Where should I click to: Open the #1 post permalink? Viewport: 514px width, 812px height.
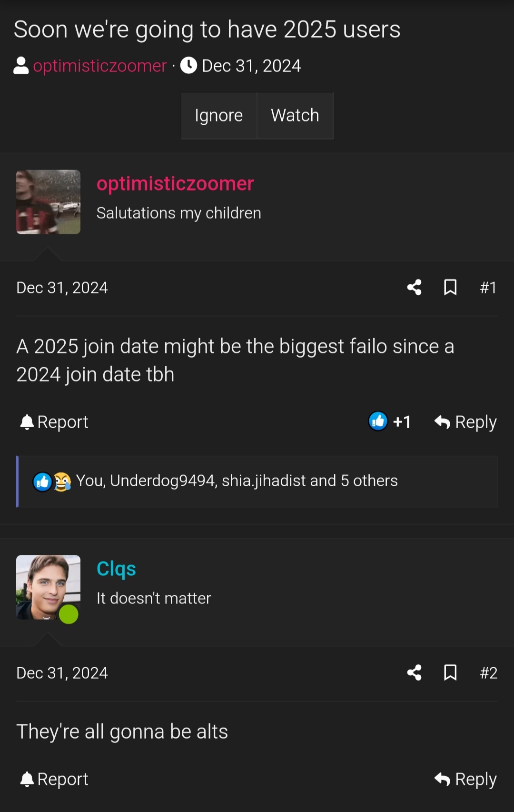coord(488,287)
